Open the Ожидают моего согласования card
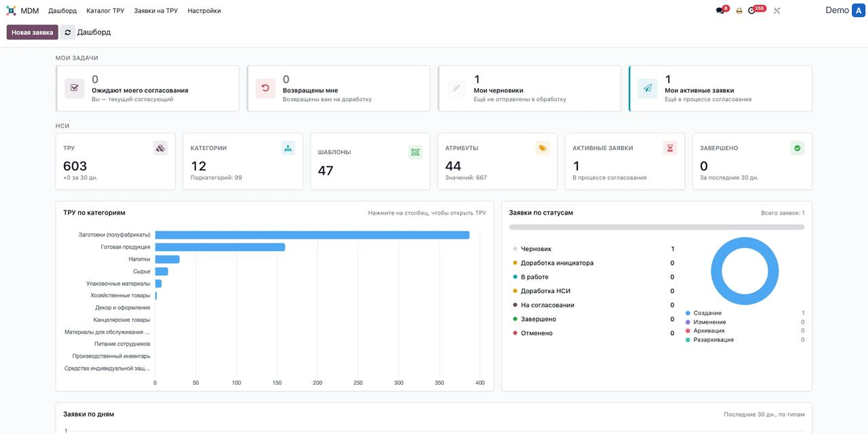This screenshot has width=868, height=434. (147, 88)
